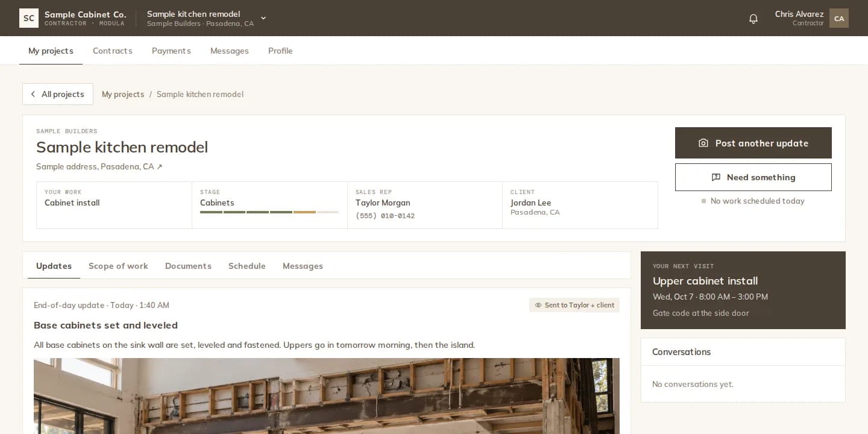This screenshot has height=434, width=868.
Task: Click Taylor Morgan sales rep name
Action: 383,203
